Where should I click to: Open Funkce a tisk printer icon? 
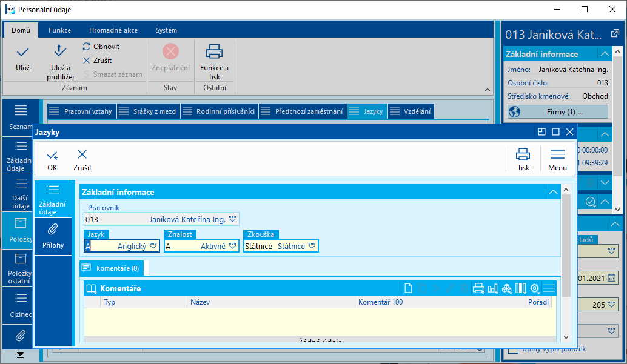pos(214,51)
